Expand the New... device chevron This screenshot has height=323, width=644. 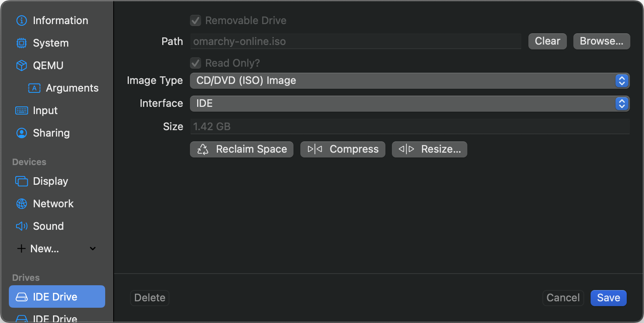(93, 249)
